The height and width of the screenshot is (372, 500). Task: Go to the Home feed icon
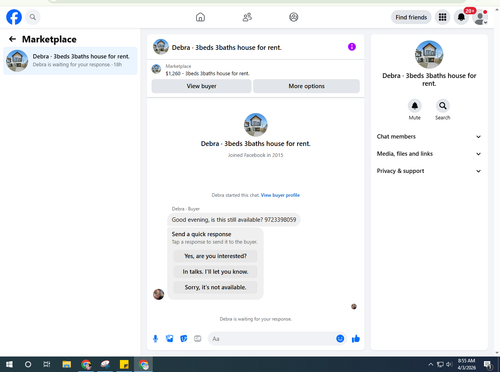(x=200, y=17)
